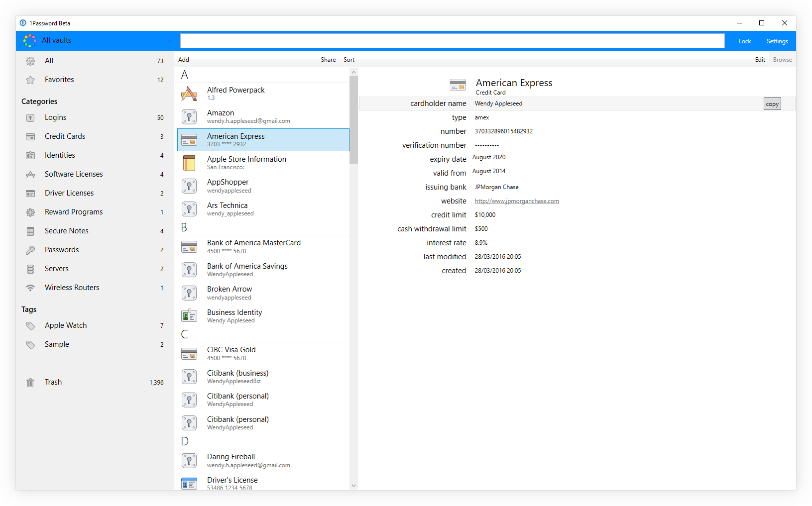Click the All items grid icon
This screenshot has height=506, width=812.
pos(30,61)
